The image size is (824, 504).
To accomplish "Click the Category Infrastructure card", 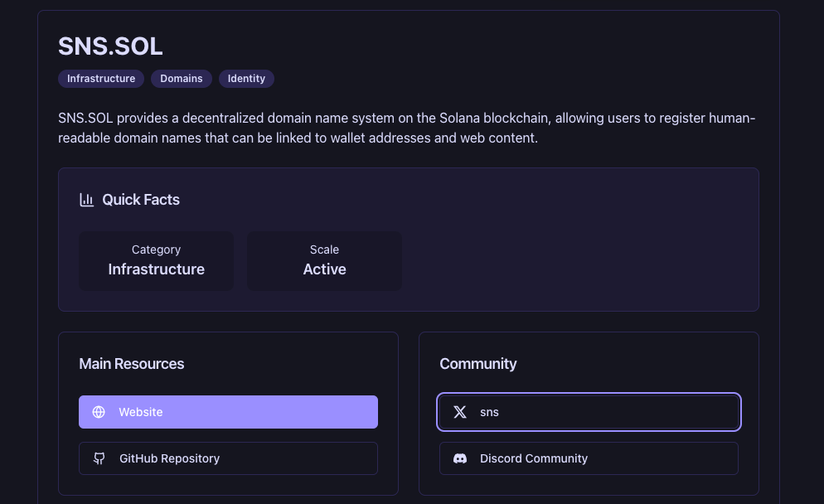I will coord(156,260).
